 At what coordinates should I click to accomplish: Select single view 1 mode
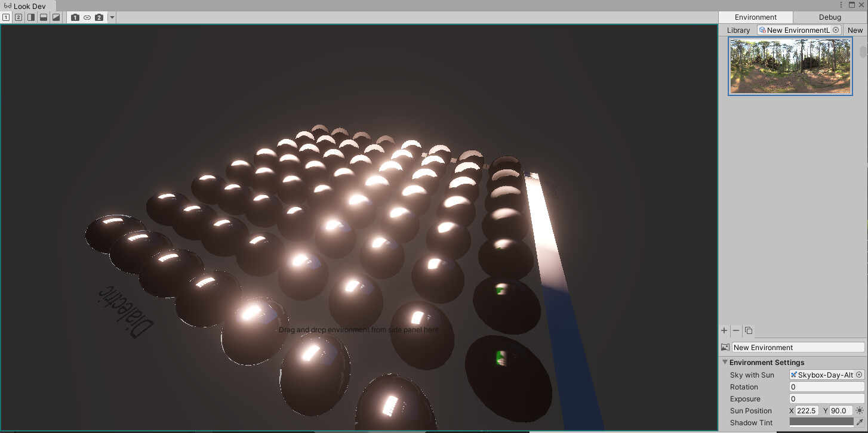coord(6,17)
